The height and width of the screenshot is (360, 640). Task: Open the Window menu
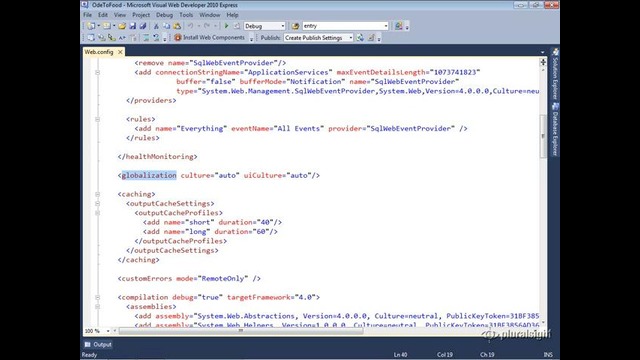(210, 15)
